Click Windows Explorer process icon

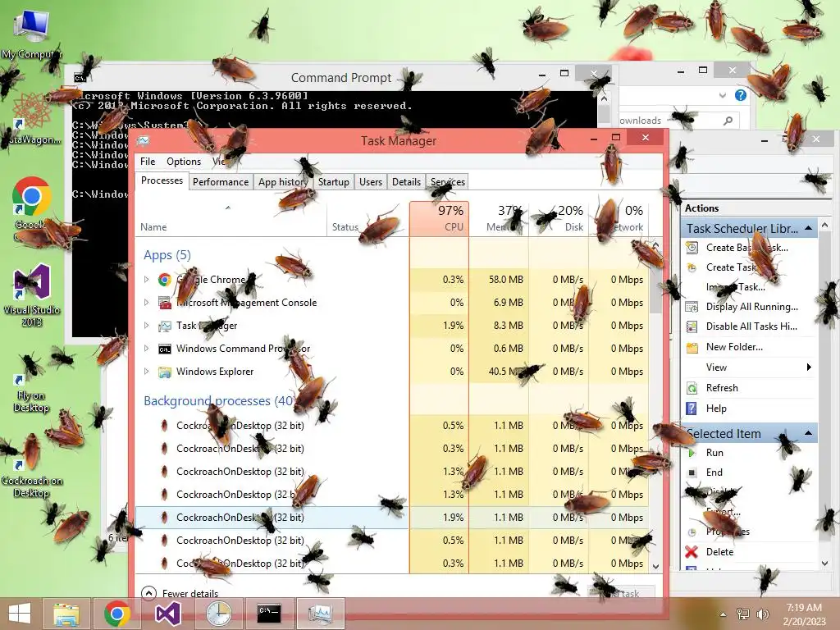click(164, 372)
